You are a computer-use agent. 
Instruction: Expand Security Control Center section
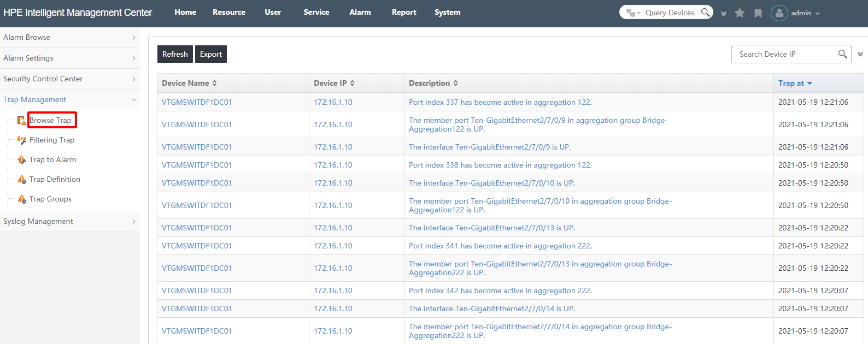(70, 79)
